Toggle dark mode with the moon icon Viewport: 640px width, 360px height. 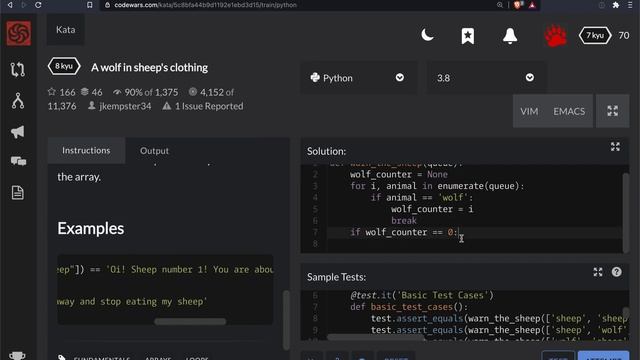[427, 35]
